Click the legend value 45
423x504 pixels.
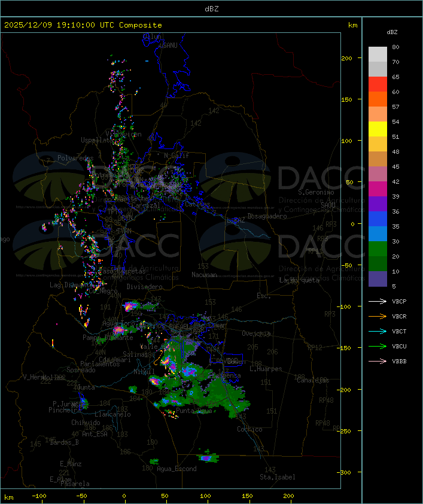[395, 166]
